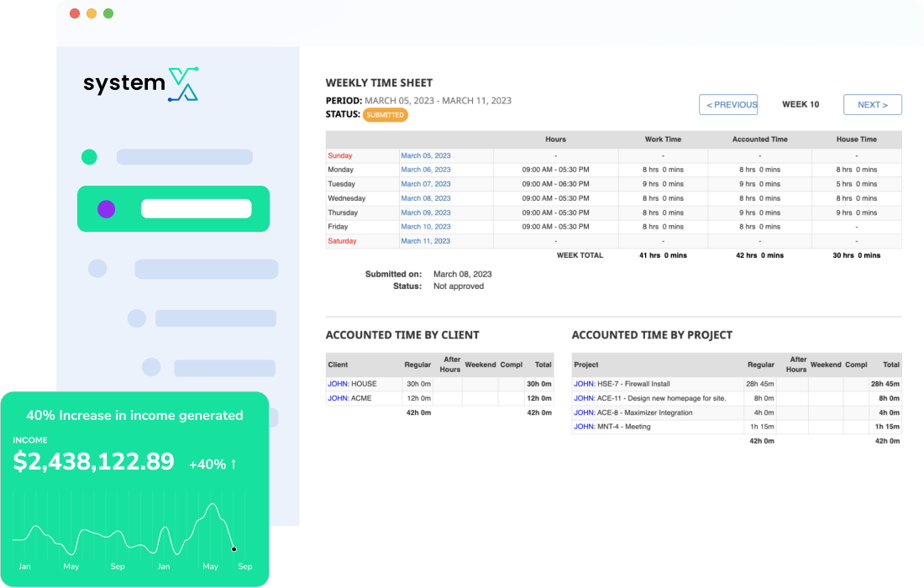
Task: Open March 07, 2023 date link
Action: [426, 184]
